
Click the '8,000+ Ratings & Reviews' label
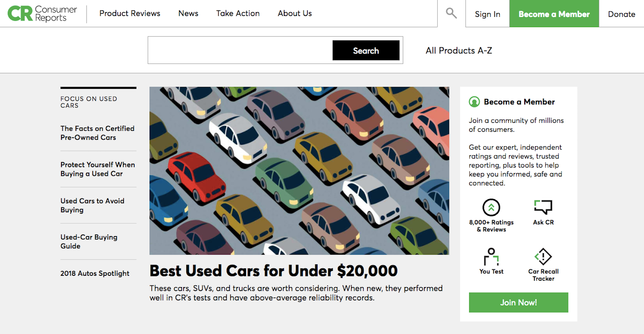coord(491,226)
